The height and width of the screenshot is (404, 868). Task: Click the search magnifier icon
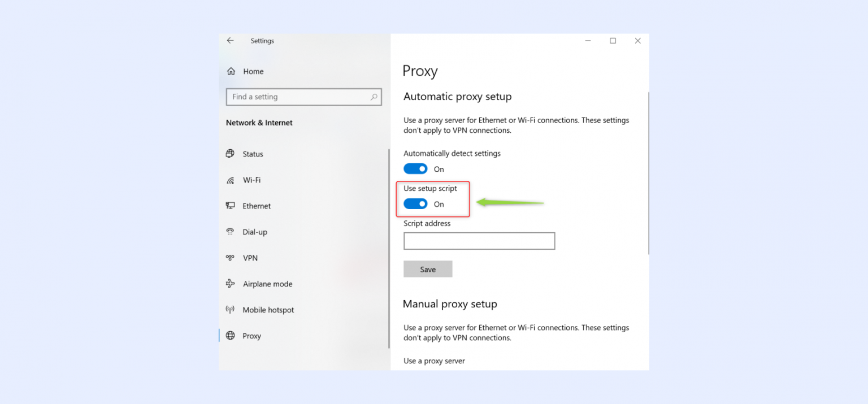coord(374,97)
